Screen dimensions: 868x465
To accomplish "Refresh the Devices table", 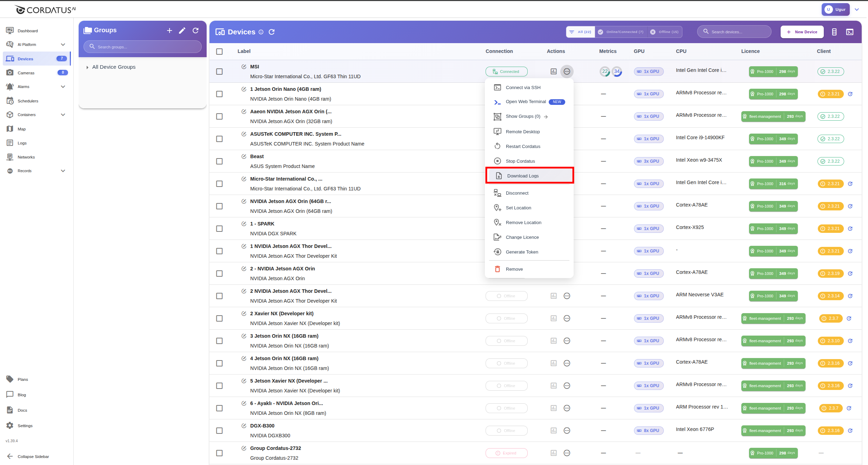I will [272, 32].
